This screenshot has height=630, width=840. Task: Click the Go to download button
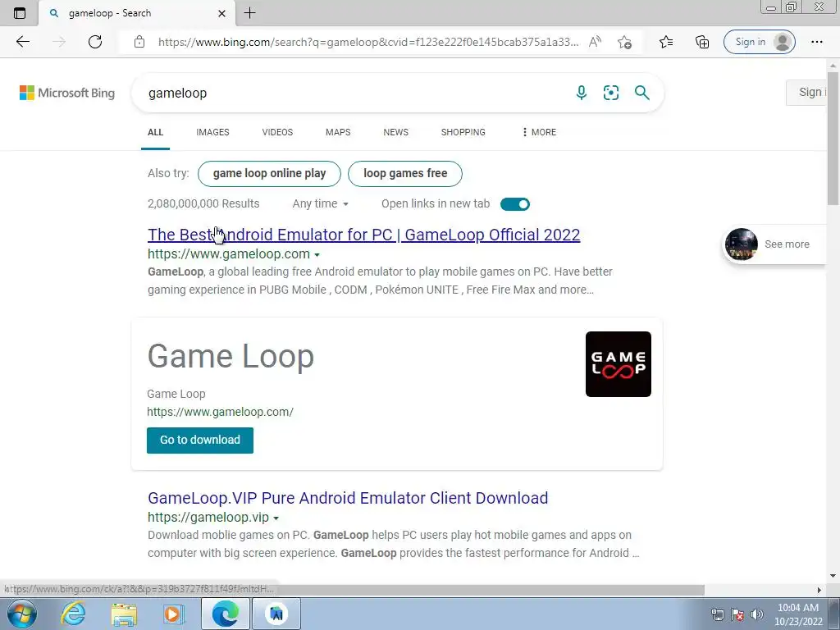(200, 441)
